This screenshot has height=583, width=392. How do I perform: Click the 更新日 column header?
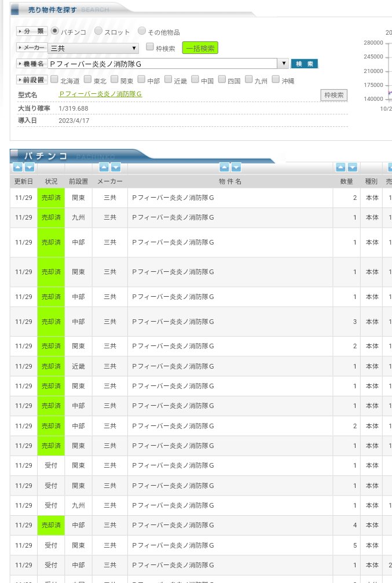(x=24, y=181)
